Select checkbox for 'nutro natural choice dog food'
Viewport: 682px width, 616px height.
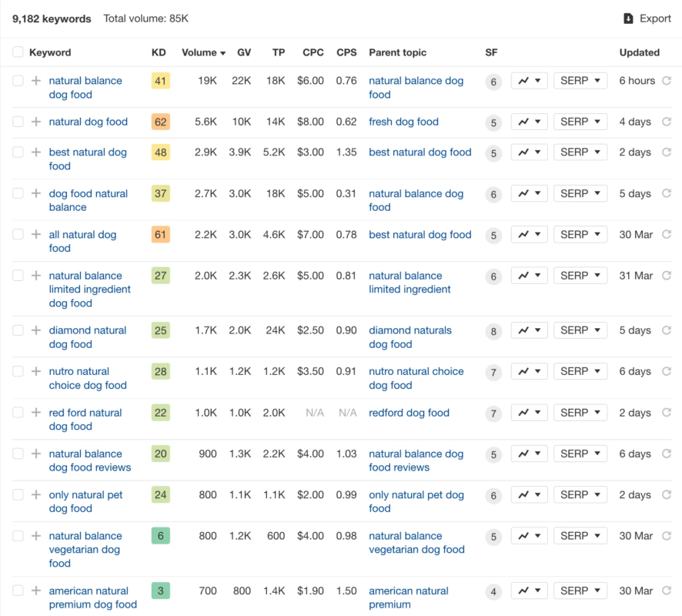coord(18,371)
